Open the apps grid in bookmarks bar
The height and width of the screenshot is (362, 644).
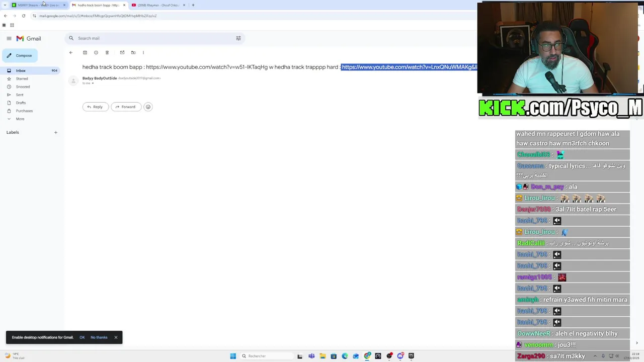(x=12, y=25)
